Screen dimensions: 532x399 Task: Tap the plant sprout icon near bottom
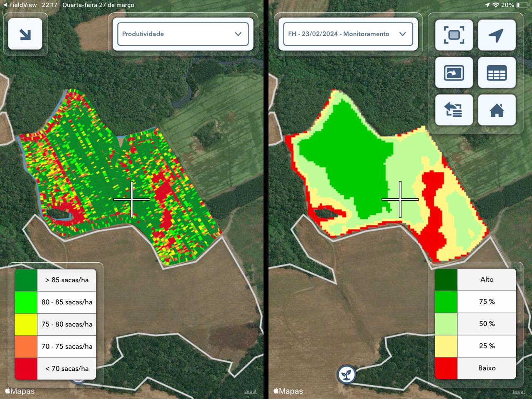click(x=347, y=374)
